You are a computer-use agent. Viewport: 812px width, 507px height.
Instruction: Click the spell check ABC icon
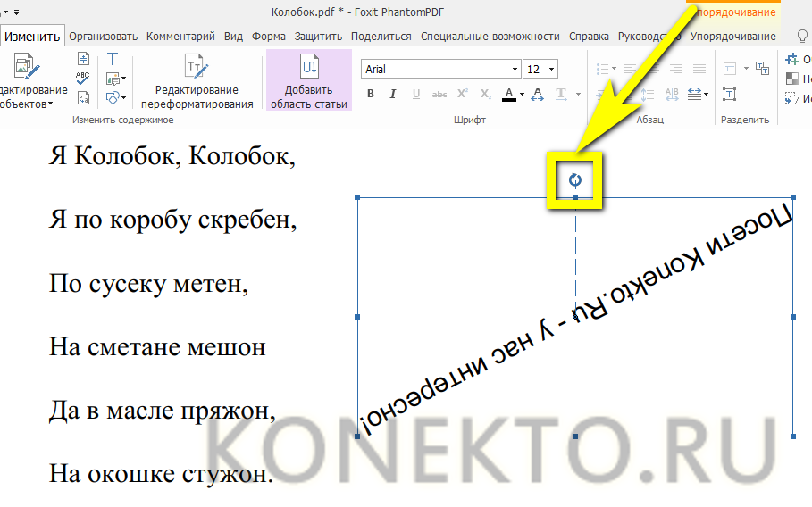(x=83, y=78)
